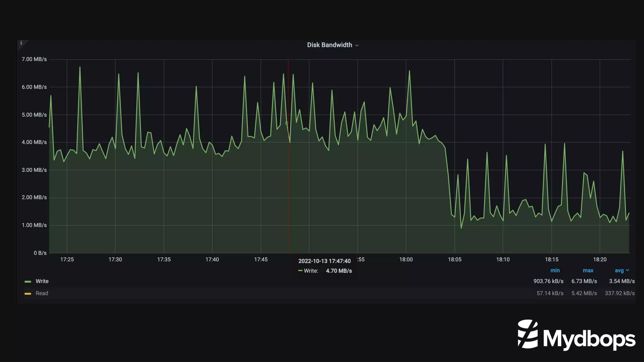Click the sort arrow next to avg
This screenshot has height=362, width=644.
coord(627,270)
